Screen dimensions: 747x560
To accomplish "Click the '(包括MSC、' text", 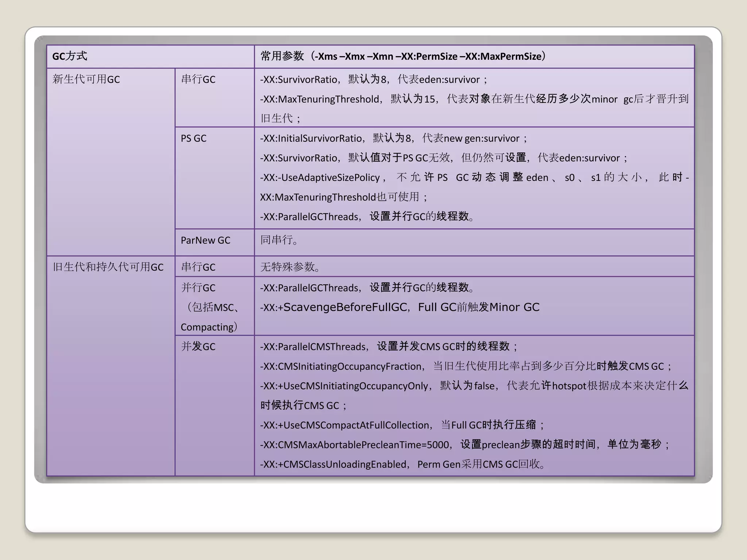I will [x=212, y=307].
